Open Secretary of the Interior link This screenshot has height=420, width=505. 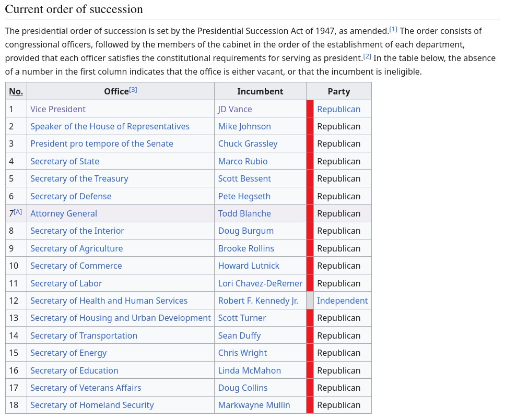pyautogui.click(x=77, y=231)
